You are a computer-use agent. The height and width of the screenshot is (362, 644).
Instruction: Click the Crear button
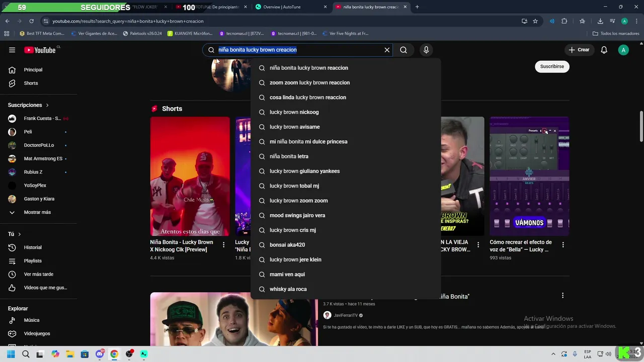pyautogui.click(x=579, y=50)
